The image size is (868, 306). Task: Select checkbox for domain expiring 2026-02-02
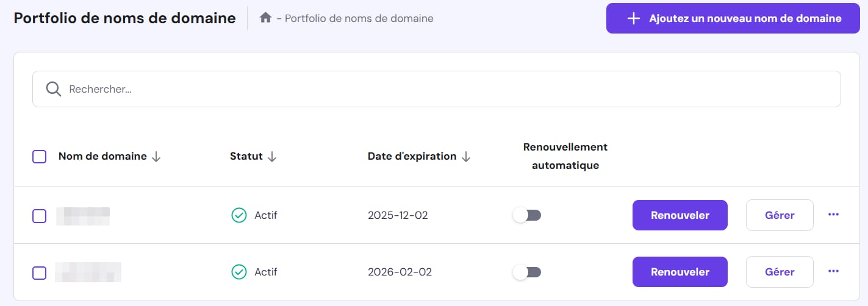click(39, 272)
